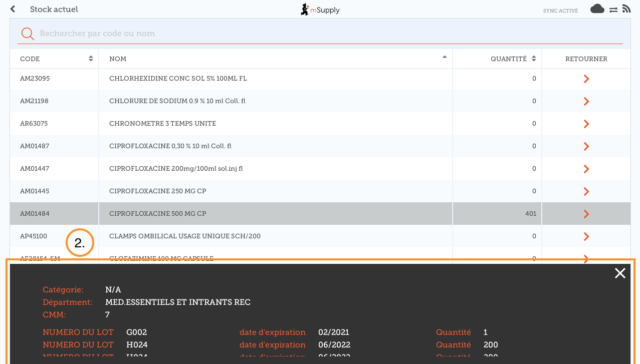This screenshot has height=364, width=640.
Task: Click the magnifying glass search icon
Action: pyautogui.click(x=28, y=34)
